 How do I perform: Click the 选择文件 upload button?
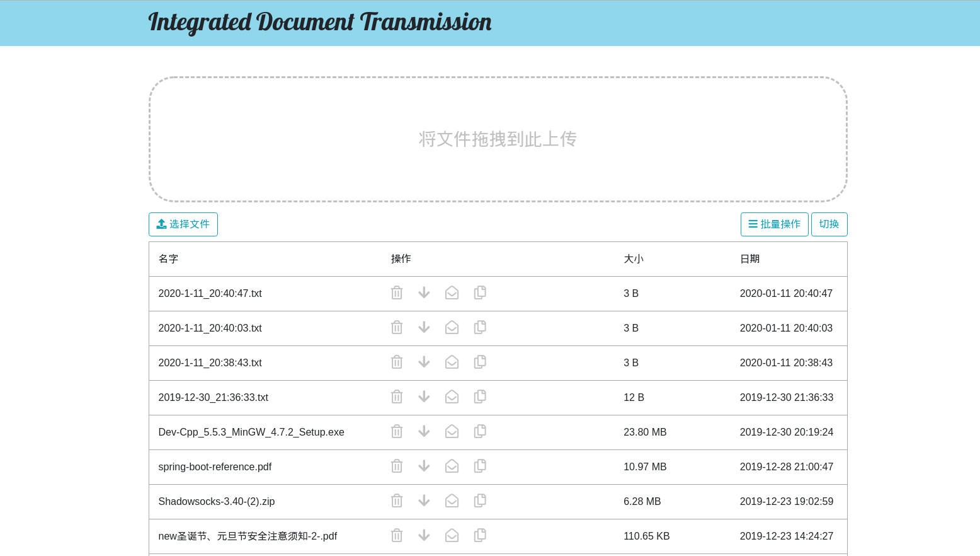(183, 224)
